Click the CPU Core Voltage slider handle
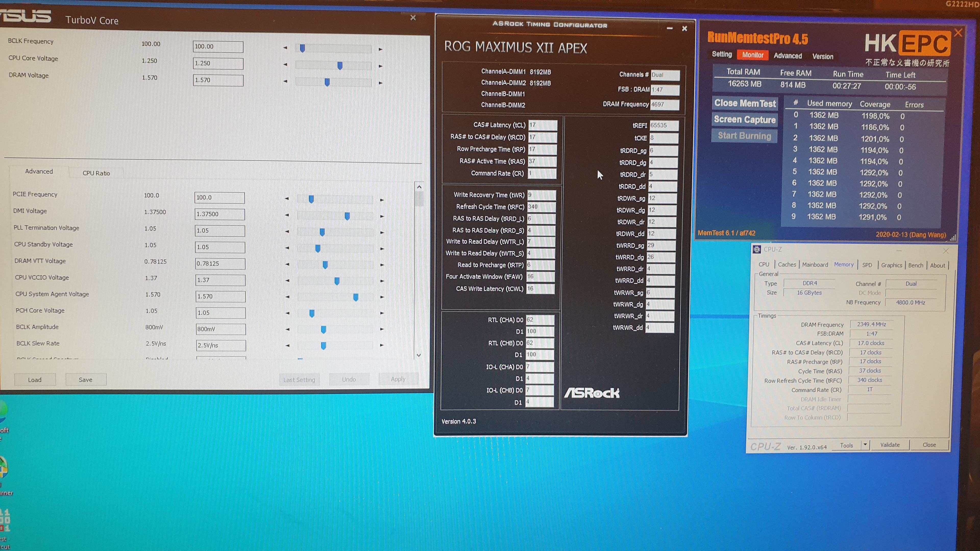Image resolution: width=980 pixels, height=551 pixels. click(x=340, y=65)
